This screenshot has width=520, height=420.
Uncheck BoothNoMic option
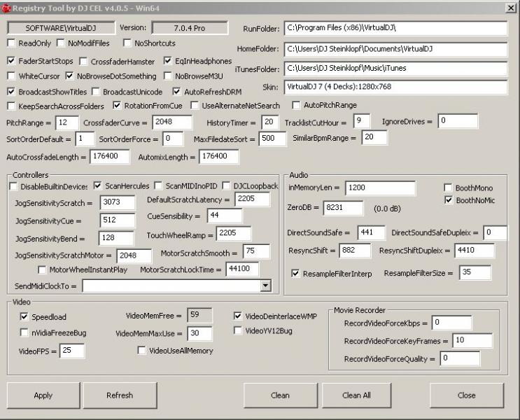(449, 200)
